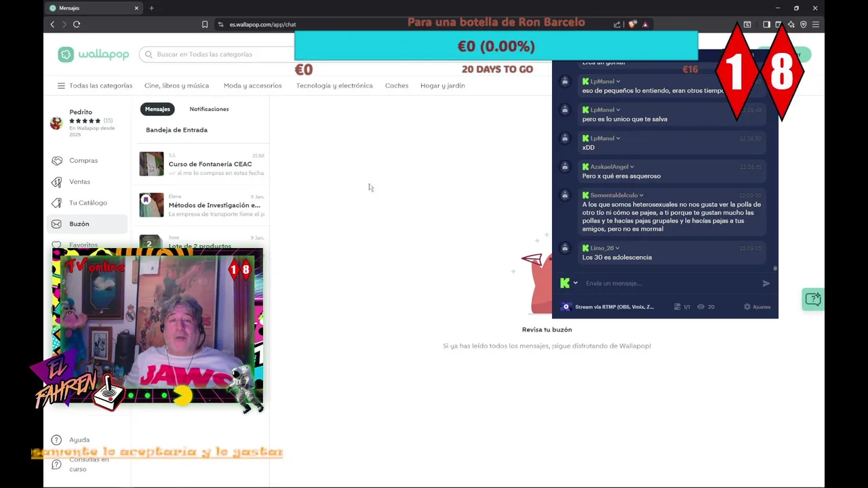Click the share icon in the address bar

(617, 24)
